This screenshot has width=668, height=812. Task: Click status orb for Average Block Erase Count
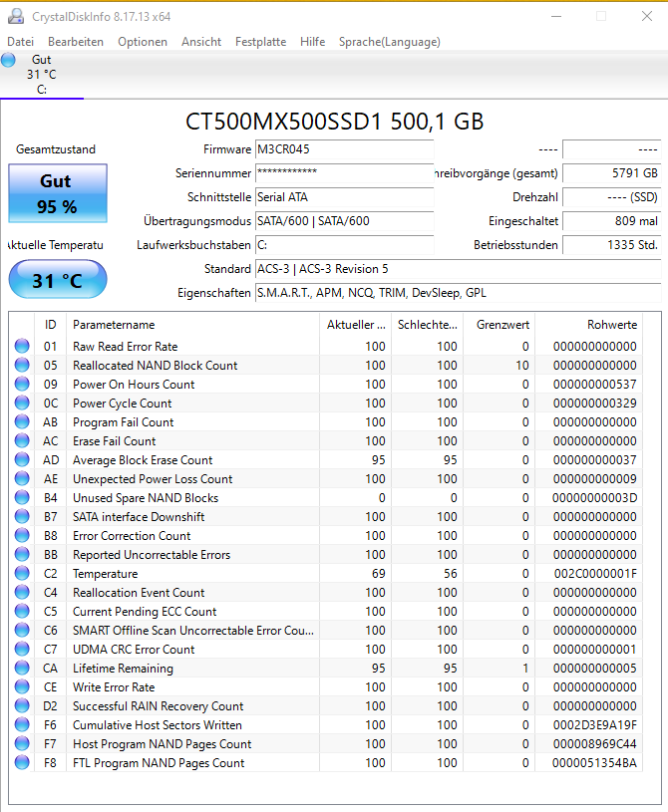click(22, 460)
